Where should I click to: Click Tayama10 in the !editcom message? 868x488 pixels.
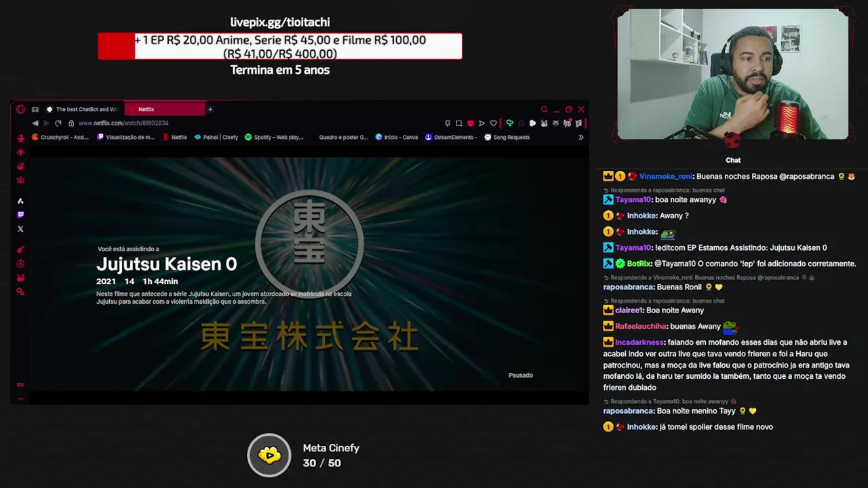click(x=633, y=247)
